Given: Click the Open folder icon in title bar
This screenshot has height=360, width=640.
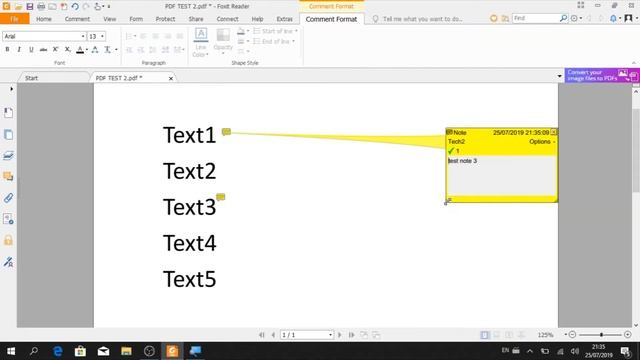Looking at the screenshot, I should (x=18, y=7).
